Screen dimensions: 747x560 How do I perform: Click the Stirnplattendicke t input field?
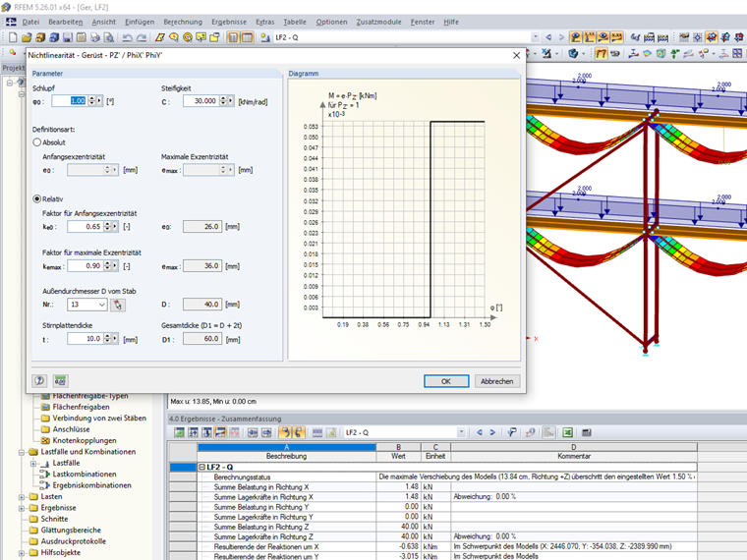click(85, 339)
